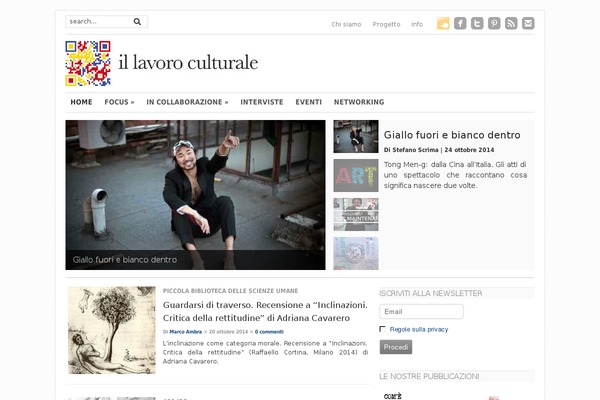Screen dimensions: 600x400
Task: Open author Marco Ambra's link
Action: 186,332
